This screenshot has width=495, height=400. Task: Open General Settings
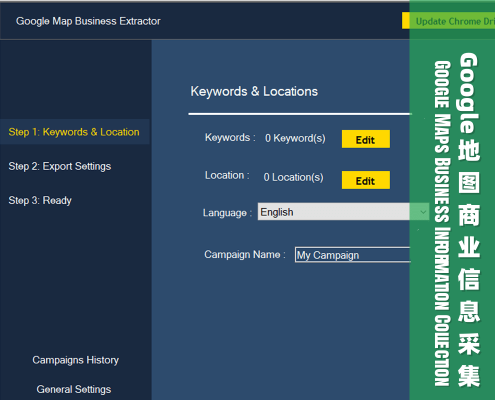(74, 389)
